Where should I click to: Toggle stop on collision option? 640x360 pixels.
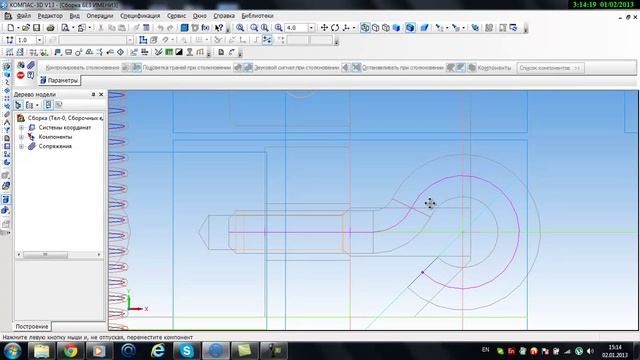point(451,67)
